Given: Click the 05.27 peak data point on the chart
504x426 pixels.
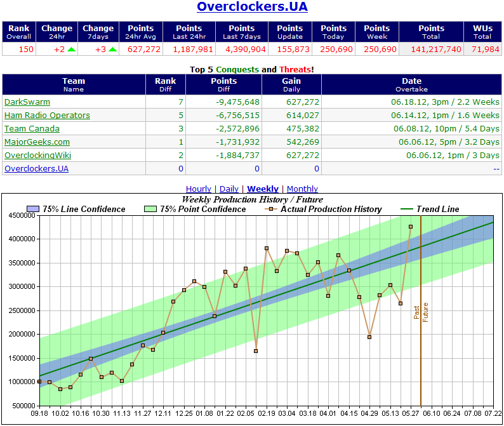Looking at the screenshot, I should 411,227.
